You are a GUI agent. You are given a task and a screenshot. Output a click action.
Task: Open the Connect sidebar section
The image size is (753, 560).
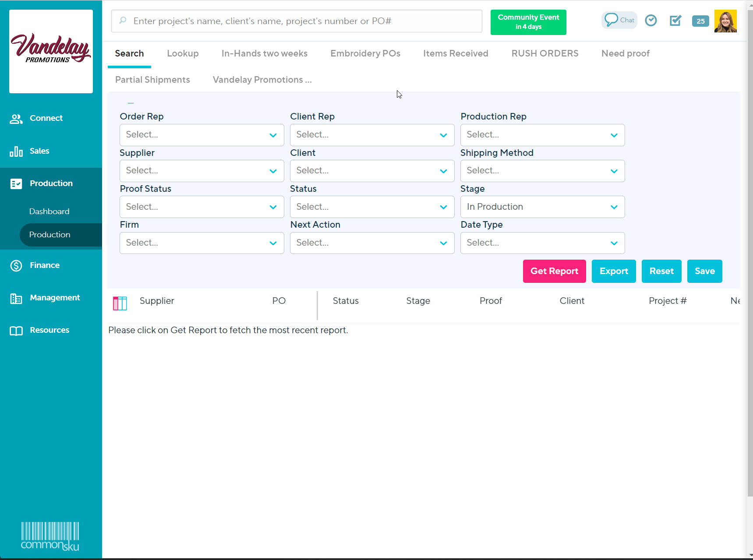(46, 118)
